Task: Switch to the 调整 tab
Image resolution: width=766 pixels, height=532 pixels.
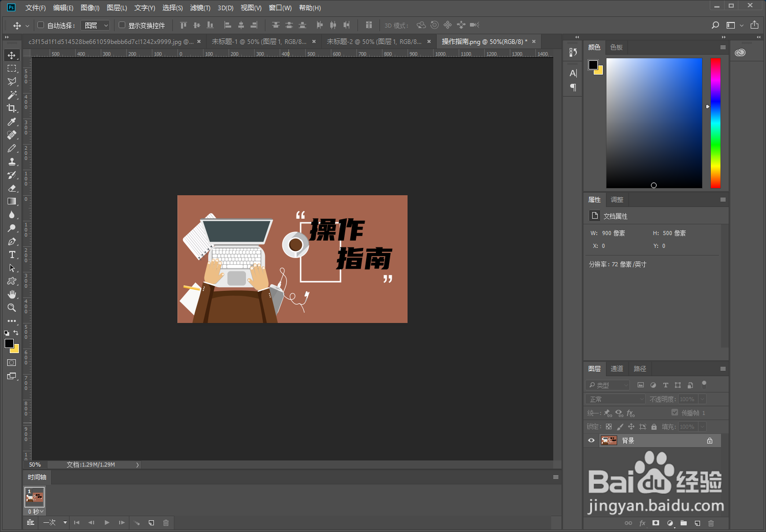Action: [x=617, y=199]
